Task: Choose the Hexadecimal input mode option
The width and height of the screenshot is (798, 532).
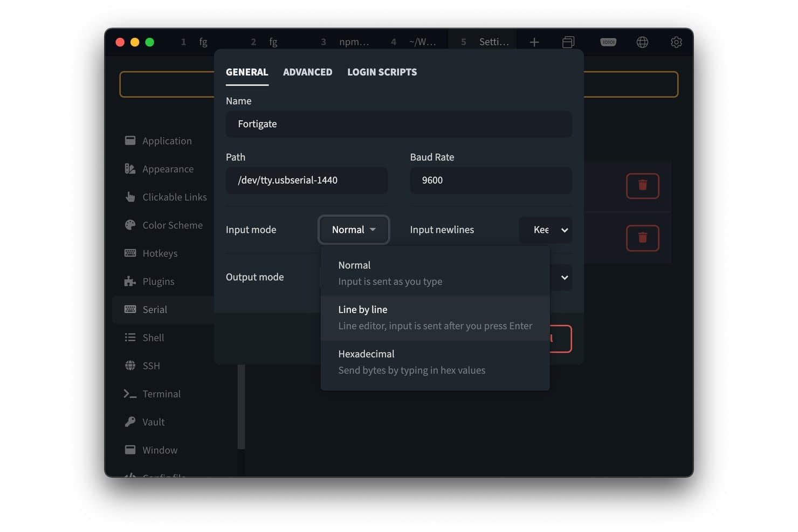Action: tap(435, 362)
